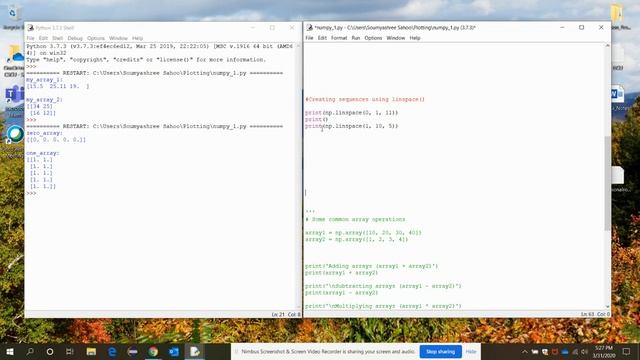The height and width of the screenshot is (360, 640).
Task: Click 'zero_array:' output in the Shell
Action: pos(44,133)
